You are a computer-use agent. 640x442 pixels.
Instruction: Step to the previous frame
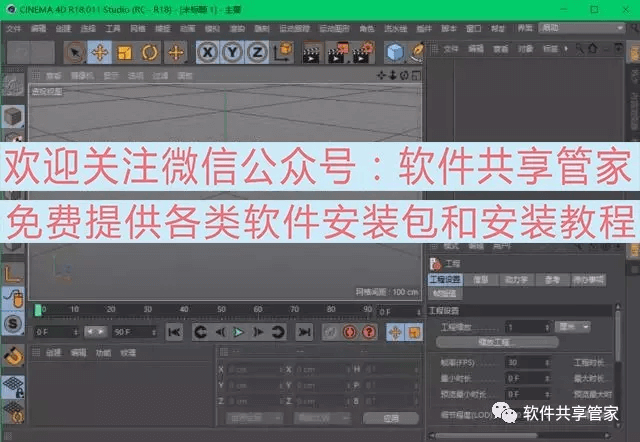[220, 332]
